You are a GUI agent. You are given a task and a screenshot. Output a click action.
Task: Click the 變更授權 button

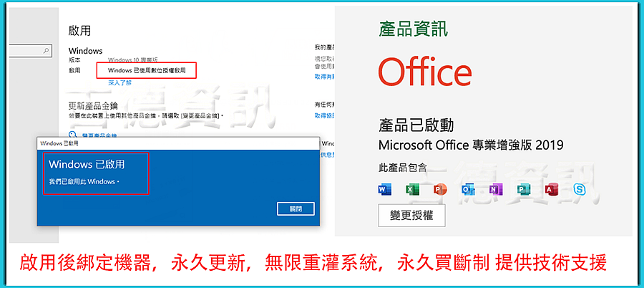411,215
